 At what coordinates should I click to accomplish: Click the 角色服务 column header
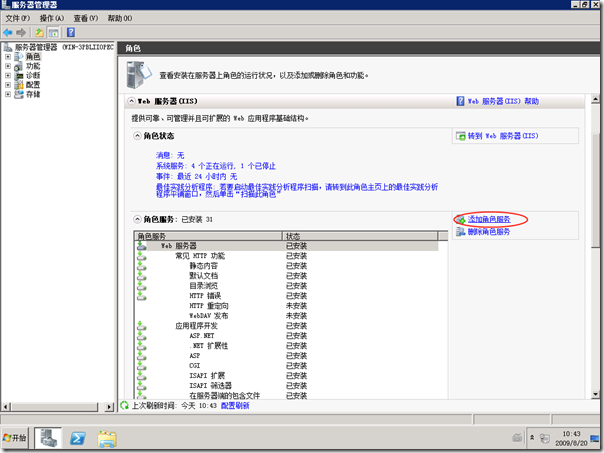[208, 236]
